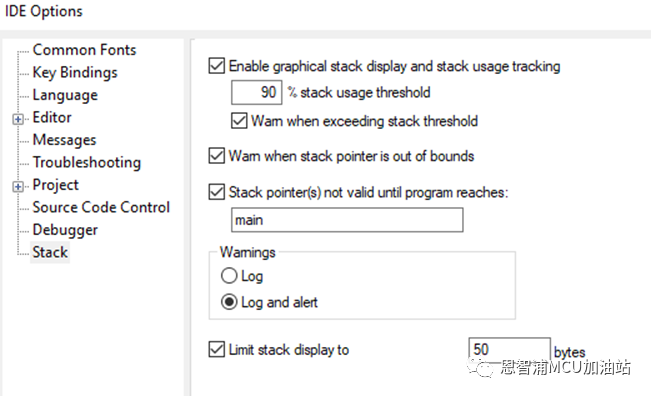
Task: Uncheck Warn when exceeding stack threshold
Action: (239, 121)
